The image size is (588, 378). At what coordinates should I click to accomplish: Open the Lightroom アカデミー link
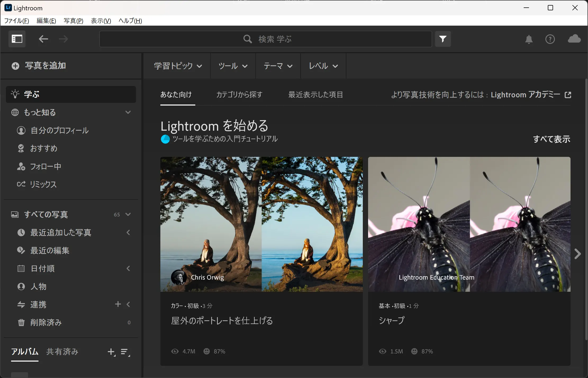[531, 94]
